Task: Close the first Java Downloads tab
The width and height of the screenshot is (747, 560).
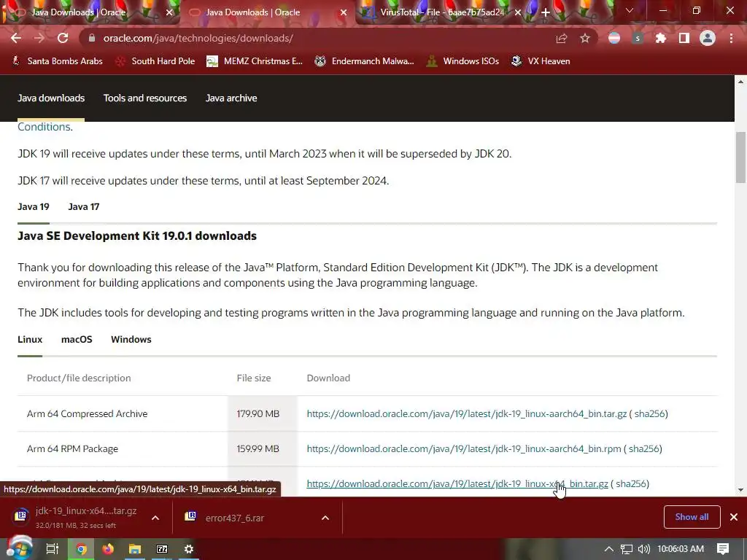Action: click(169, 12)
